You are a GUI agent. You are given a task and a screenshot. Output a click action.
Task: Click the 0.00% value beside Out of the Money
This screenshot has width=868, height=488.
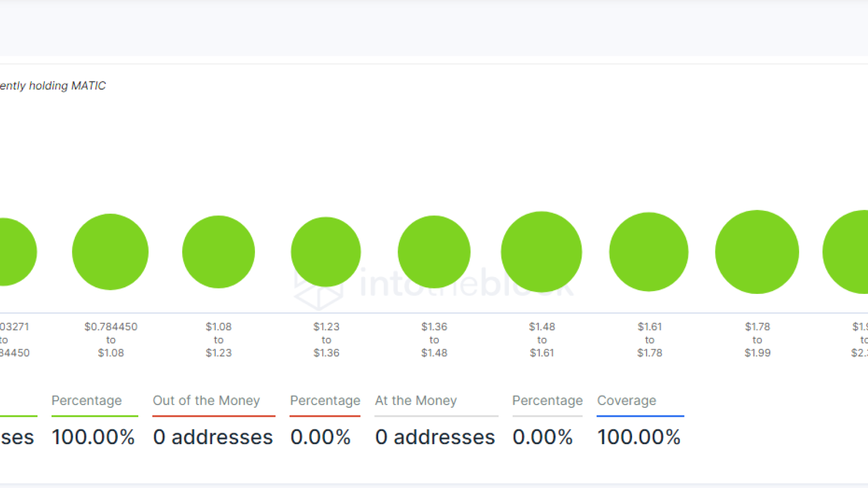[321, 437]
